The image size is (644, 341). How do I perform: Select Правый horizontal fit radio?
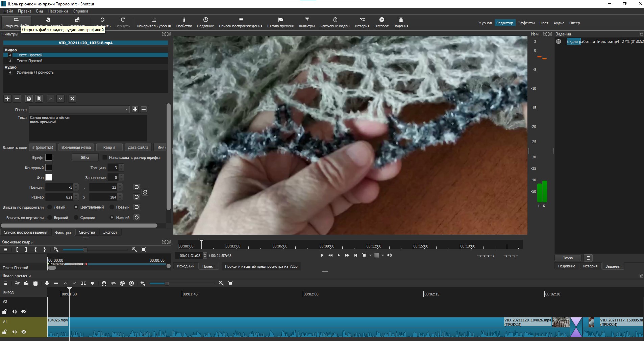pos(112,207)
